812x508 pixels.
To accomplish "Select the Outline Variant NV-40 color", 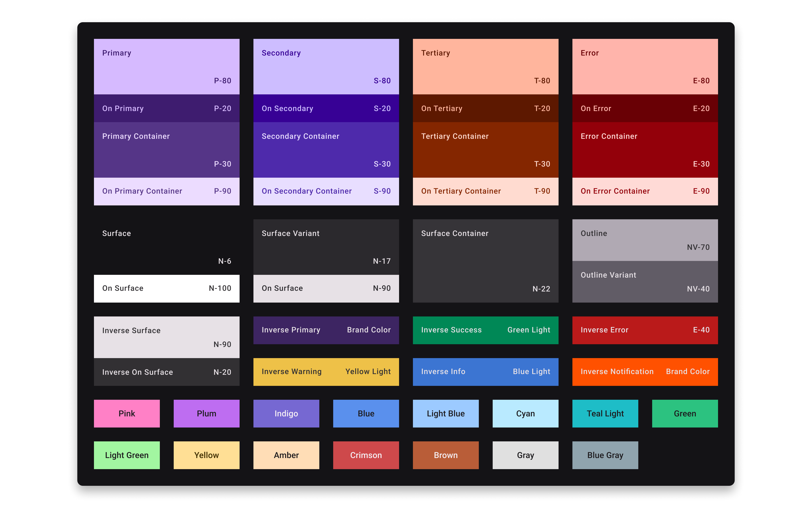I will (645, 282).
